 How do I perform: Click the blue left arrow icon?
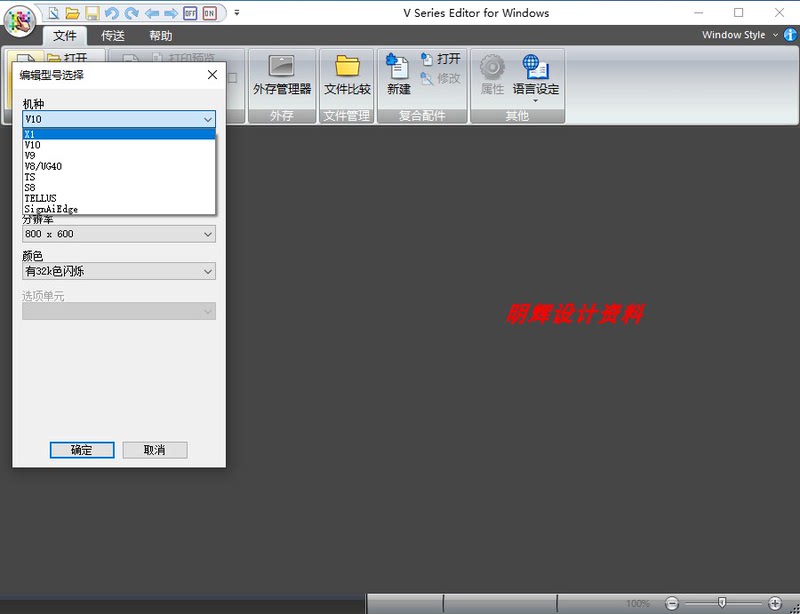pos(152,13)
